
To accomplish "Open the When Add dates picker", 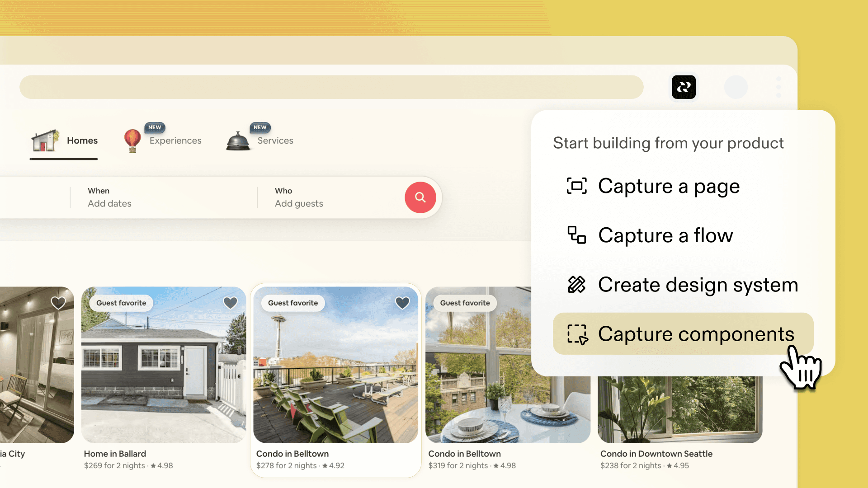I will [109, 197].
